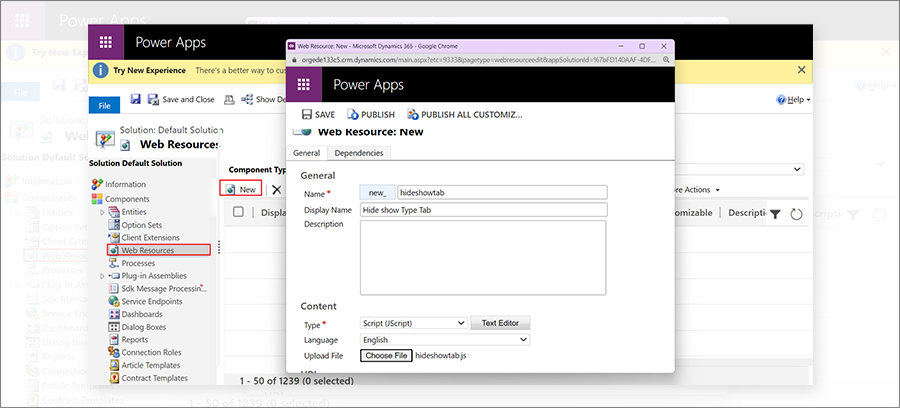Open waffle app launcher in Solution window
900x408 pixels.
[x=106, y=42]
